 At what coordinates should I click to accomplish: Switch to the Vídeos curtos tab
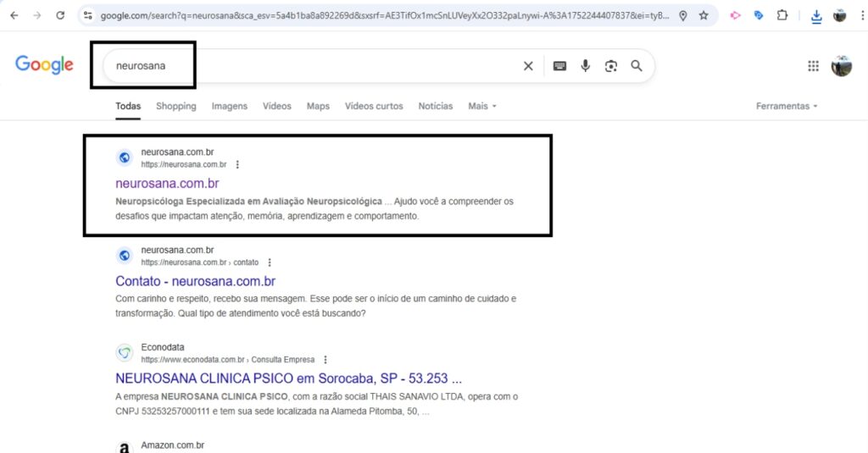point(374,106)
